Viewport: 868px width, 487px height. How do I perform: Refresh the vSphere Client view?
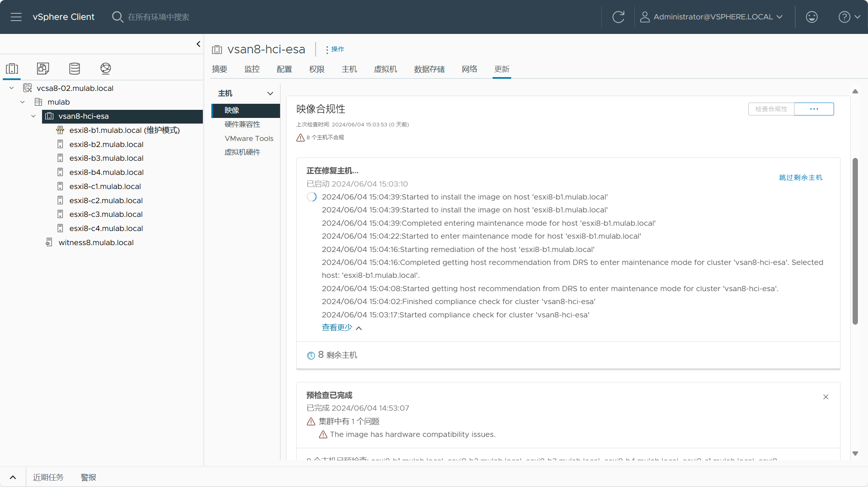pyautogui.click(x=618, y=17)
